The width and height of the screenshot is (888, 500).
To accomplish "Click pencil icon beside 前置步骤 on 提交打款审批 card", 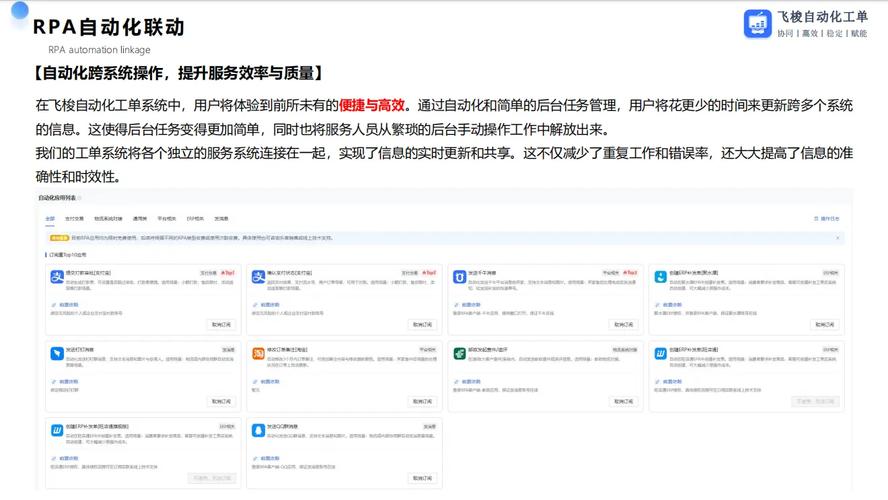I will pyautogui.click(x=54, y=305).
